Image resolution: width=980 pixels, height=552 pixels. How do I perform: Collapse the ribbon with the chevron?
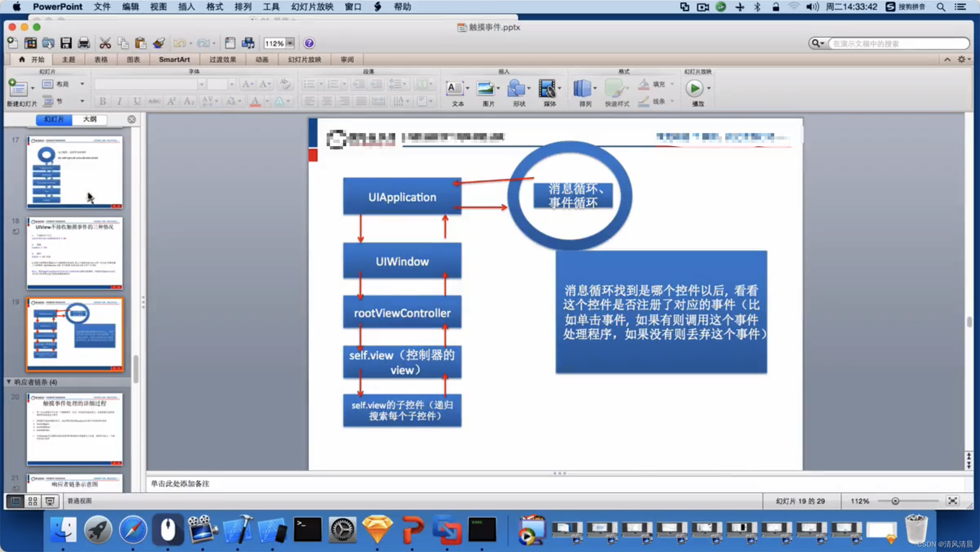click(947, 60)
